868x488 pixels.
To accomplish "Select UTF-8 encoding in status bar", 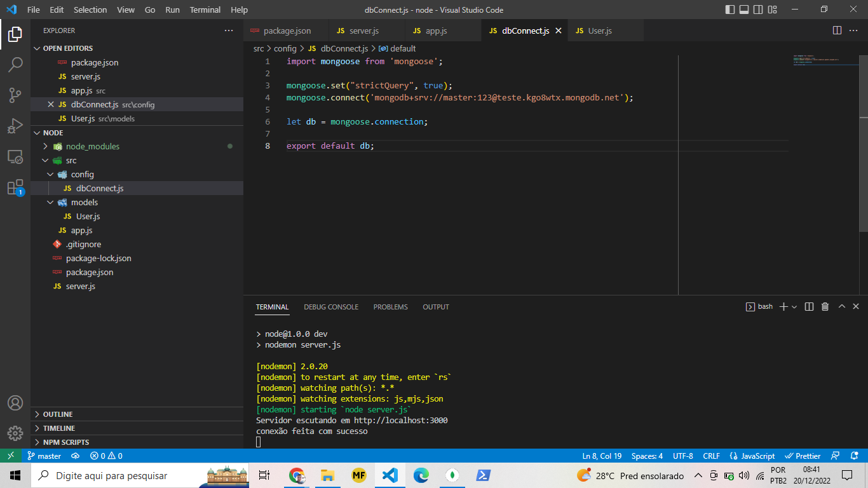I will point(682,456).
